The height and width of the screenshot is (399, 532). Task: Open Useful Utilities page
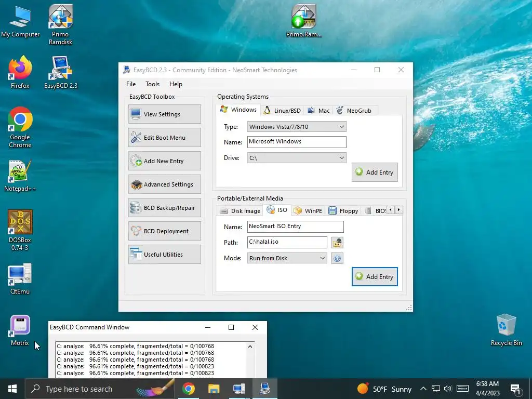[x=165, y=255]
